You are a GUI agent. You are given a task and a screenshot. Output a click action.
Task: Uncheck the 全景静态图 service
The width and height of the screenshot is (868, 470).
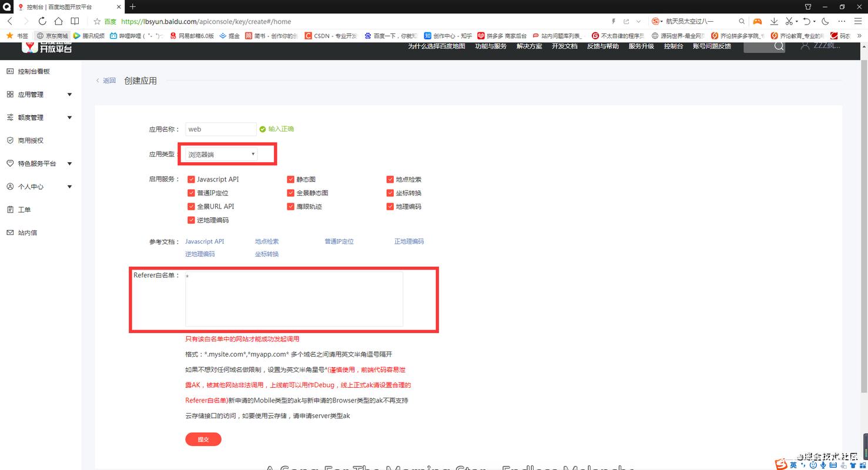(x=290, y=193)
